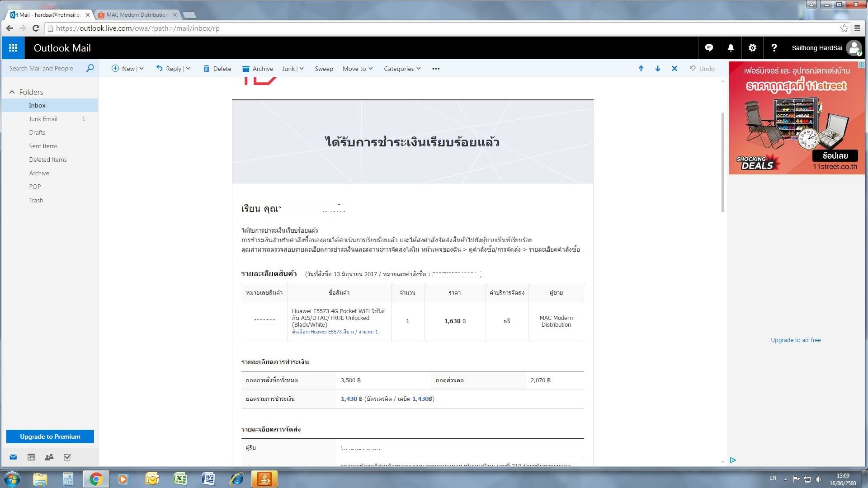868x488 pixels.
Task: Switch to MAC Modern Distribution browser tab
Action: pyautogui.click(x=137, y=15)
